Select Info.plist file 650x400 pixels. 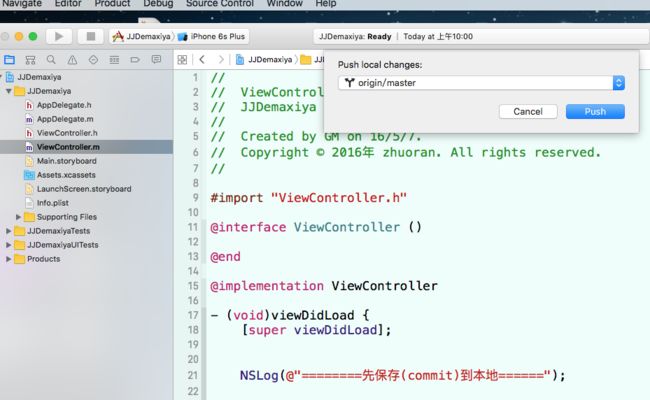click(52, 203)
